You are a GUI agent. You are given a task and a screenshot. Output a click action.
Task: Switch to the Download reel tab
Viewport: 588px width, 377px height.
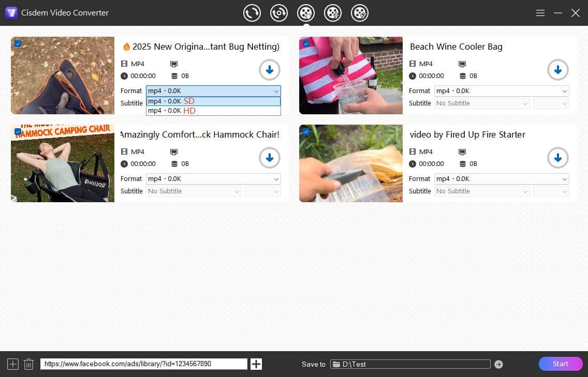(x=306, y=13)
